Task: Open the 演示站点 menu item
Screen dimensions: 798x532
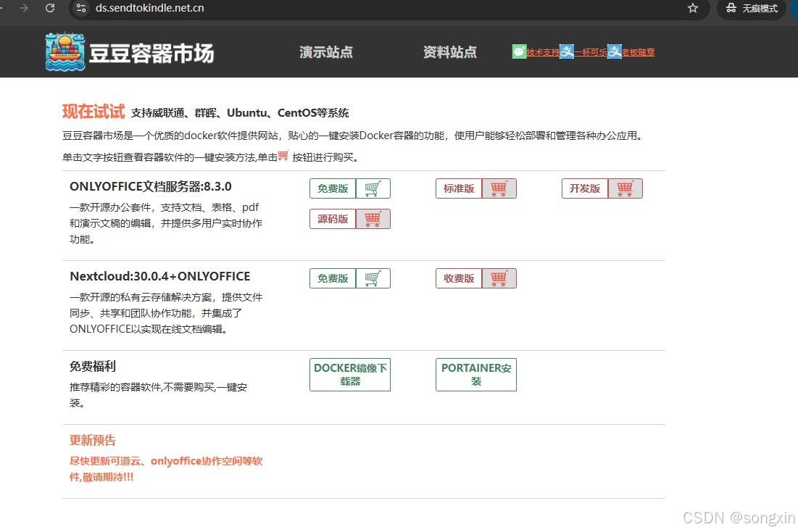Action: point(326,52)
